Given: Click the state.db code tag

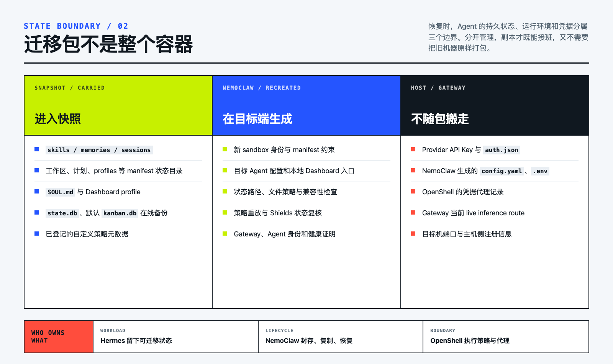Looking at the screenshot, I should coord(62,213).
